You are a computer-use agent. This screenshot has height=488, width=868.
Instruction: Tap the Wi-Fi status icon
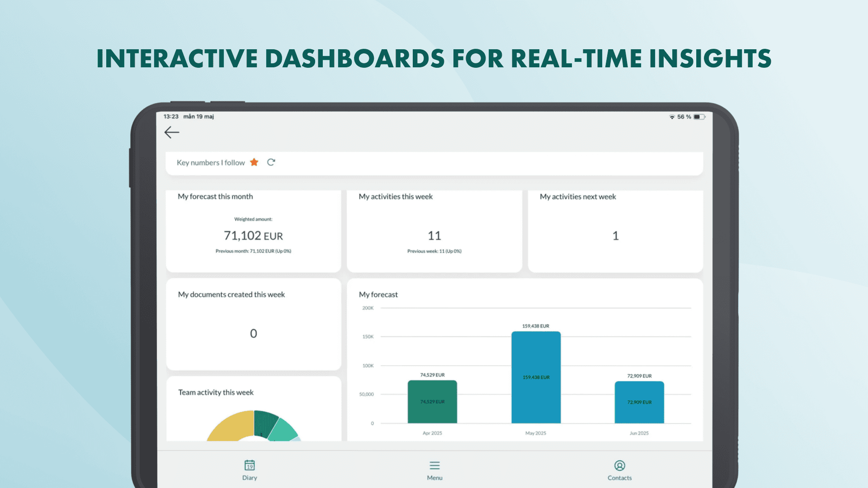coord(672,117)
